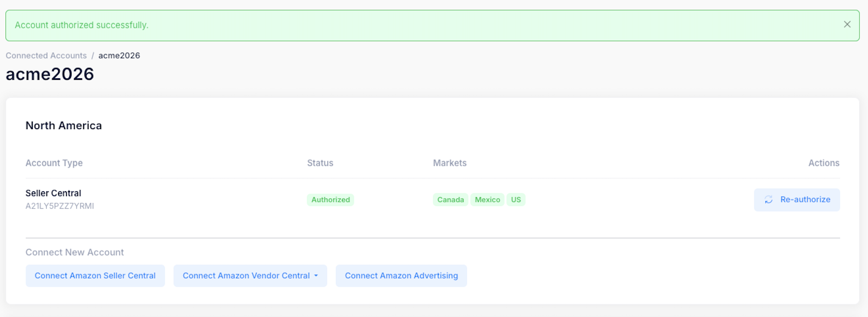Click the "Account authorized successfully" message text
Viewport: 868px width, 317px height.
pos(82,25)
